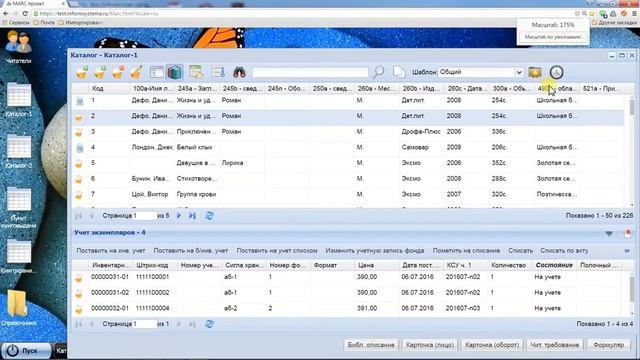Click the second add-record icon in Каталог toolbar
640x360 pixels.
100,72
